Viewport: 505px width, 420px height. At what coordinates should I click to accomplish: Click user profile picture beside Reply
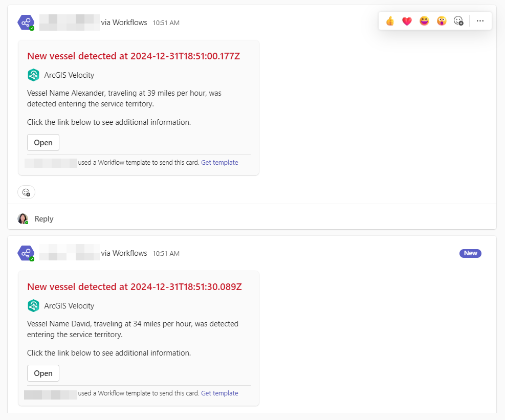click(23, 219)
